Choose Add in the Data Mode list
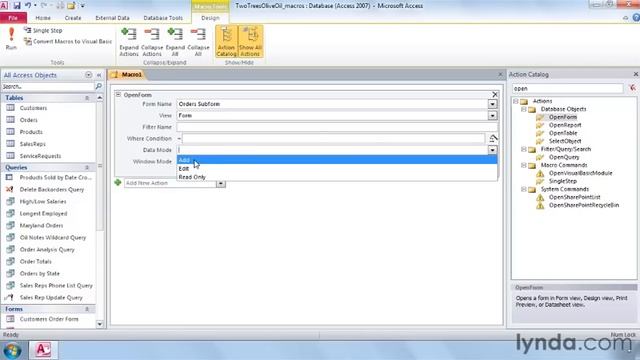640x360 pixels. [x=337, y=160]
